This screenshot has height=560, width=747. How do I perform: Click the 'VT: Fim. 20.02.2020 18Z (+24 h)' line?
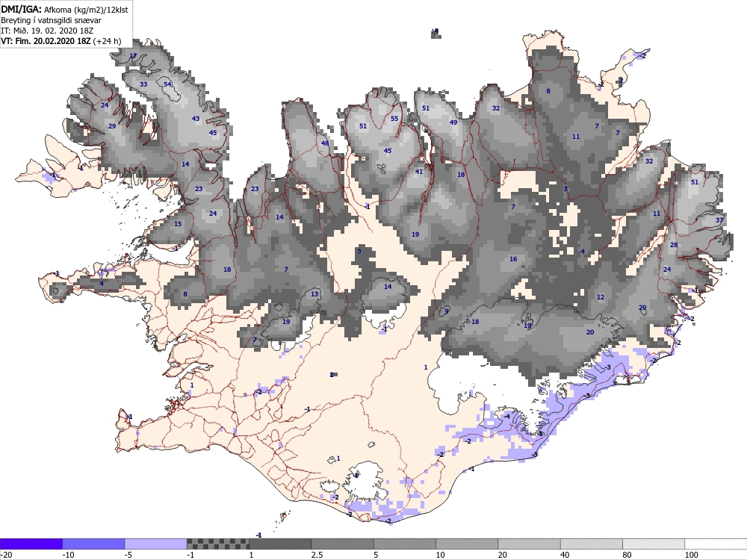[x=61, y=41]
